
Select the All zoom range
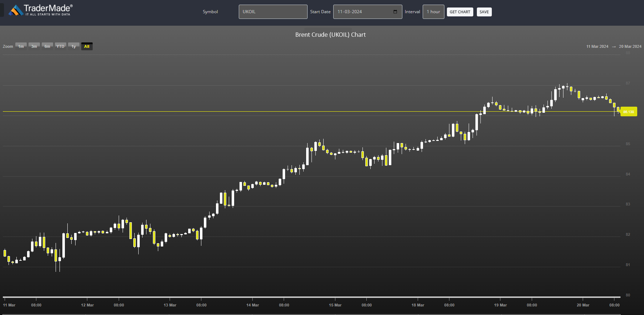pos(87,46)
